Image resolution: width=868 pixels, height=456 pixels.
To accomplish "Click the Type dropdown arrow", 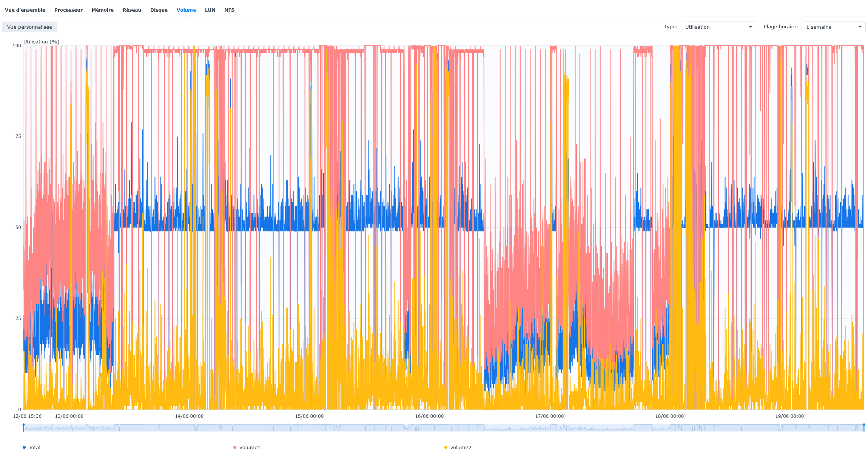I will pyautogui.click(x=750, y=27).
